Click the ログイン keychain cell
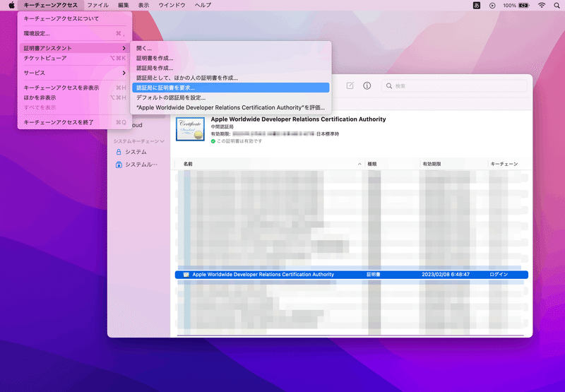Viewport: 565px width, 392px height. (499, 275)
